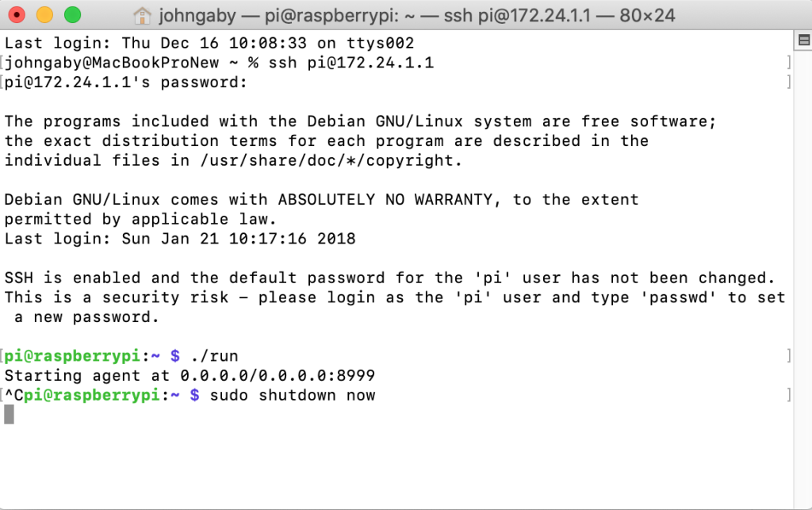Image resolution: width=812 pixels, height=510 pixels.
Task: Click the red close window button
Action: [17, 15]
